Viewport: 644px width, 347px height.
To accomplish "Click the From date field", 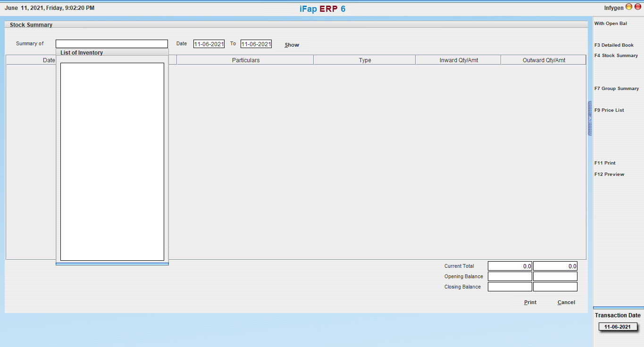I will [209, 44].
